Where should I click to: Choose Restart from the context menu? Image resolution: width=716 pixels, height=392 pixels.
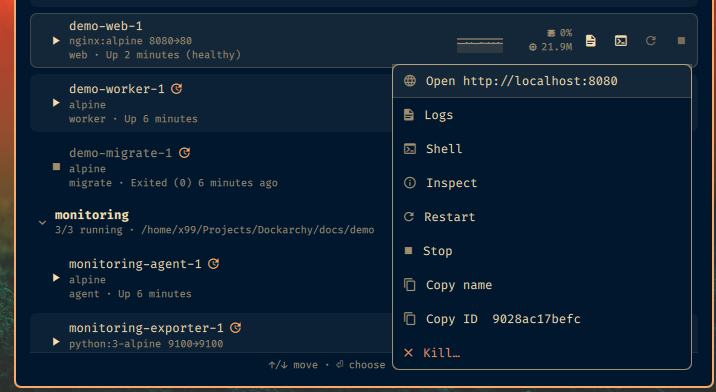coord(542,217)
